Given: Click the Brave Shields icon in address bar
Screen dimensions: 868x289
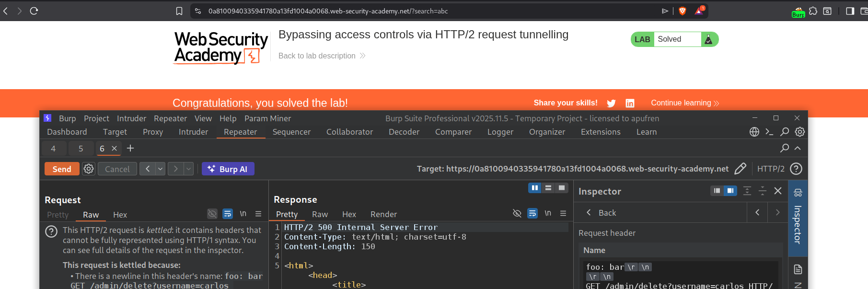Looking at the screenshot, I should (683, 11).
